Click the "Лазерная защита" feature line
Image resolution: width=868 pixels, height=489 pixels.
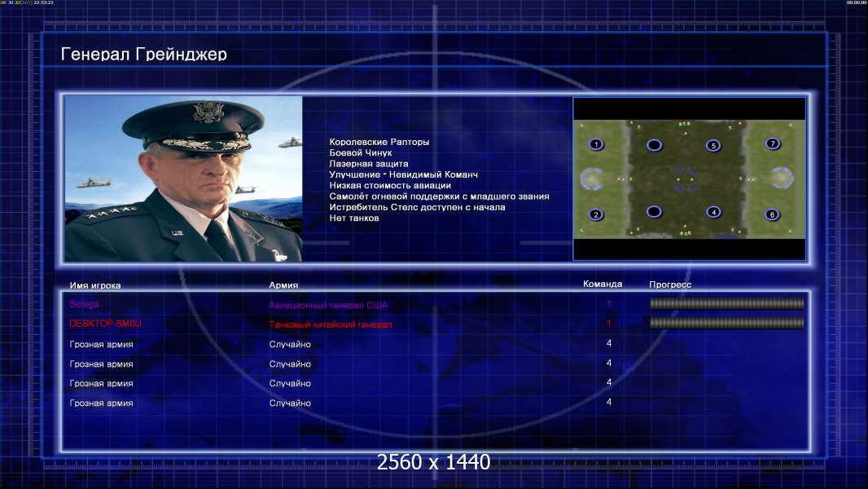tap(369, 163)
